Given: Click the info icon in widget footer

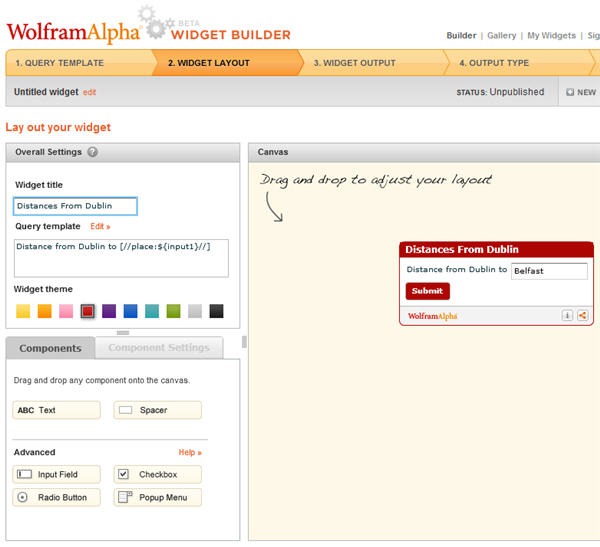Looking at the screenshot, I should click(x=567, y=315).
